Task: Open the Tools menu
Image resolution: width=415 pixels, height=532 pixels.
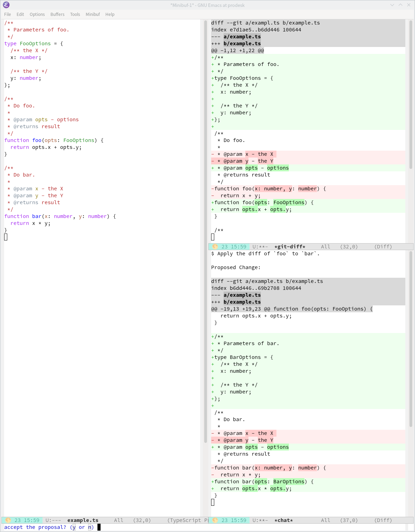Action: coord(75,14)
